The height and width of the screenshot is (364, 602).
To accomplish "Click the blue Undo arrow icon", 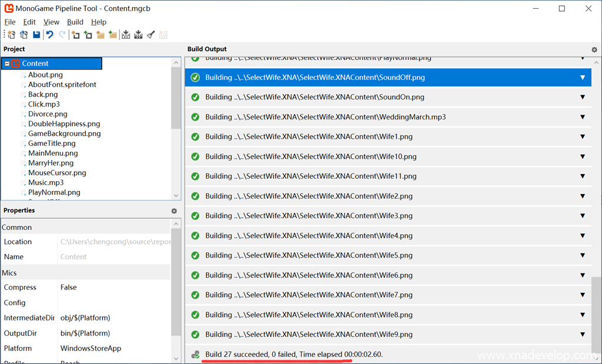I will pos(50,35).
